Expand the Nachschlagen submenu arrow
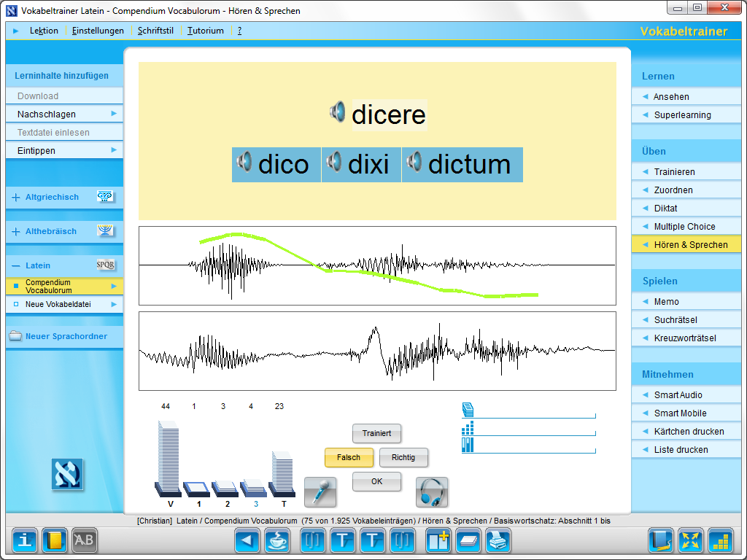 [114, 113]
